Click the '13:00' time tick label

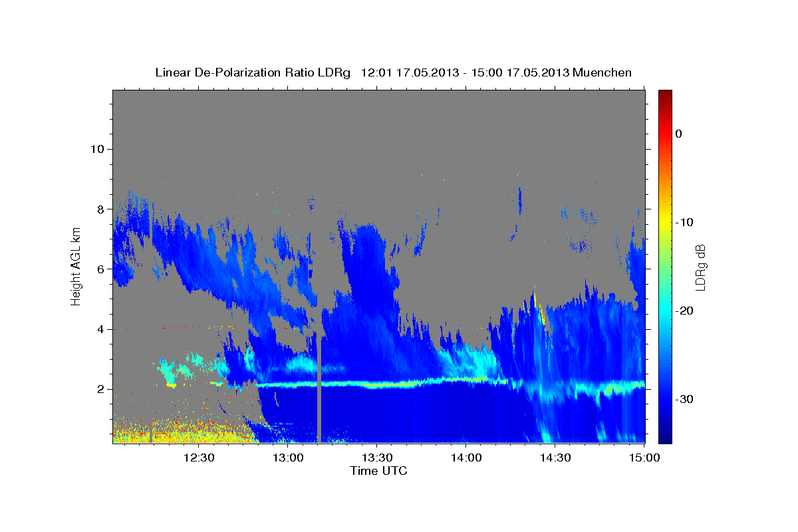(x=287, y=458)
